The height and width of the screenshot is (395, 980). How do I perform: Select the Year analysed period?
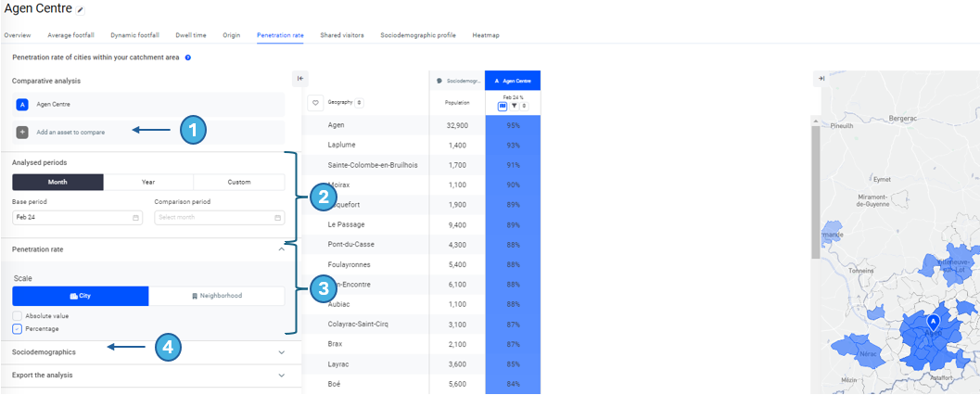pyautogui.click(x=148, y=182)
